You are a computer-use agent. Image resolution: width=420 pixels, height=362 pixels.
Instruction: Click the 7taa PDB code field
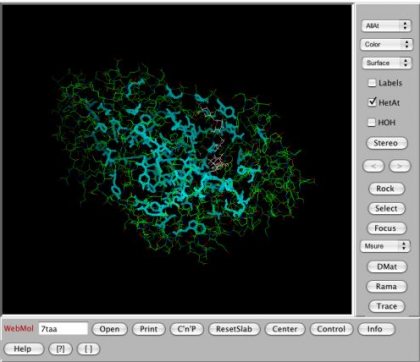click(63, 329)
